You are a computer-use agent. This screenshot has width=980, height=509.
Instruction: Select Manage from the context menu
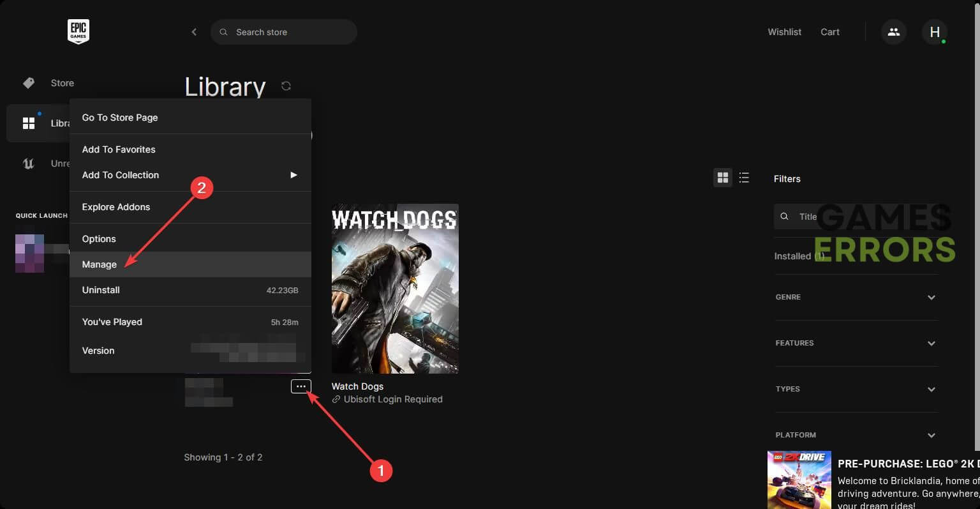point(100,264)
